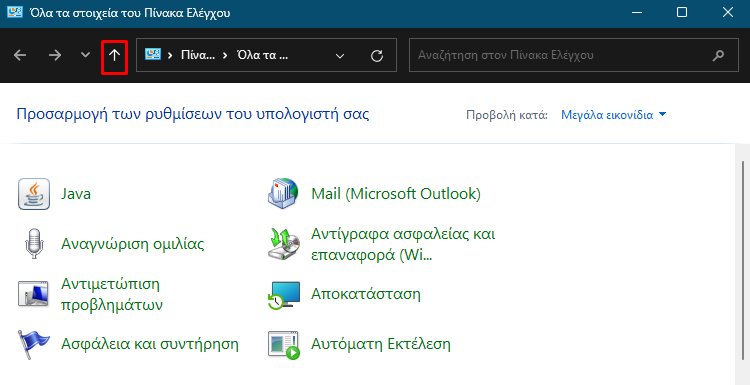Image resolution: width=750 pixels, height=385 pixels.
Task: Focus the Control Panel search field
Action: (x=574, y=55)
